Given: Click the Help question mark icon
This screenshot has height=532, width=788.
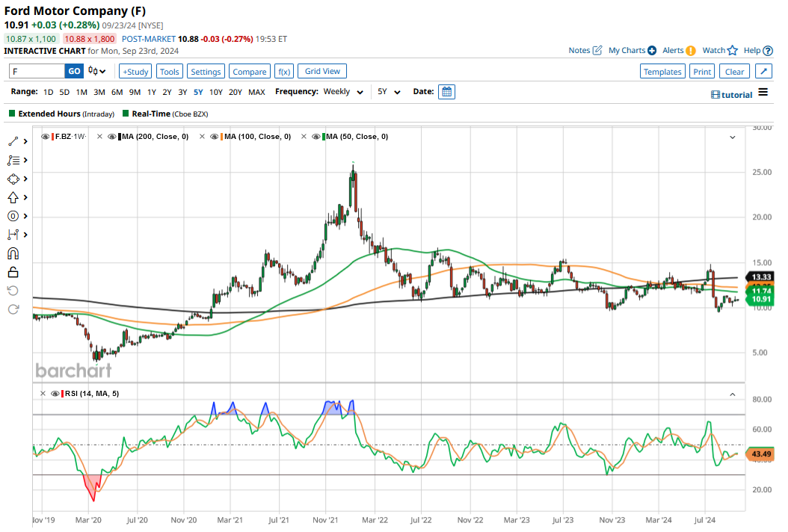Looking at the screenshot, I should (767, 50).
